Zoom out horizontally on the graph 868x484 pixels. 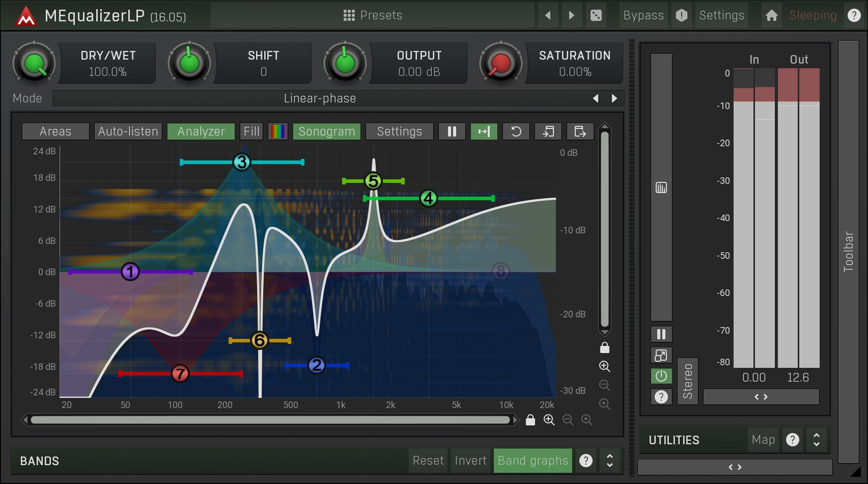568,420
